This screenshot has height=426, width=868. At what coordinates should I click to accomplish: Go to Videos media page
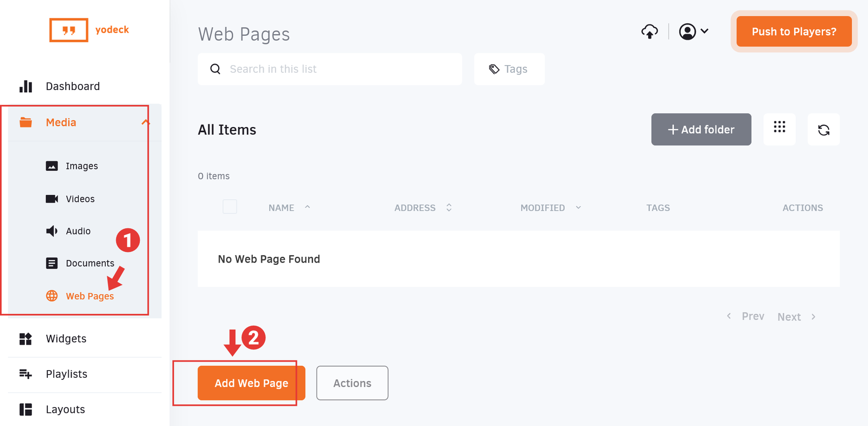(80, 199)
